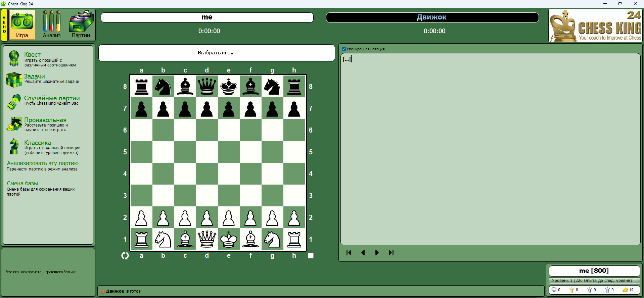Jump to the first move
This screenshot has height=298, width=644.
pyautogui.click(x=349, y=253)
